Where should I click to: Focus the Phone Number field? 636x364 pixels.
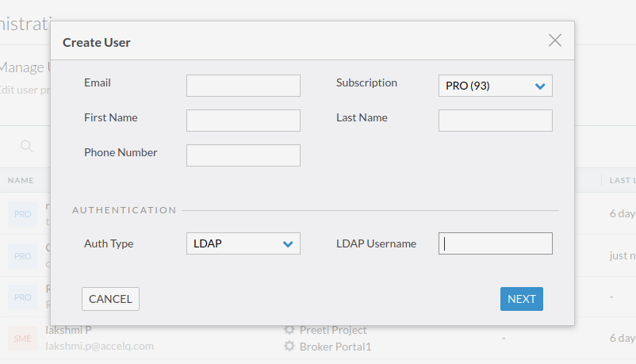(243, 155)
